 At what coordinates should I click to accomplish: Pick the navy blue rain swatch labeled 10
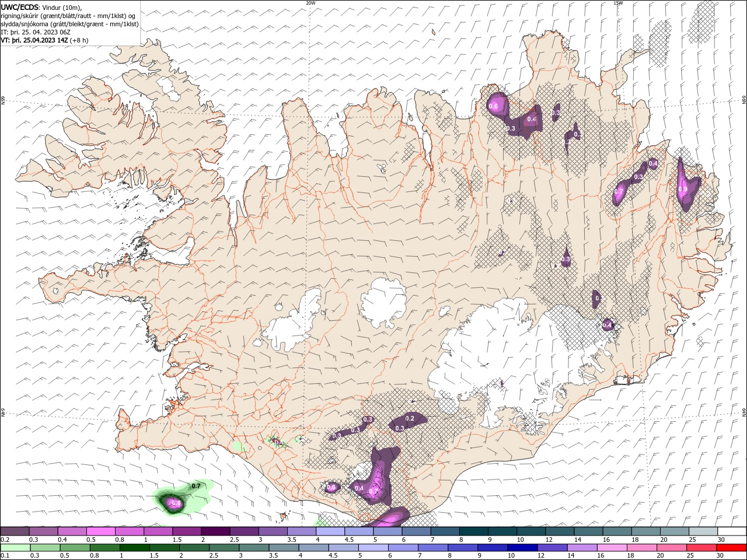(522, 548)
